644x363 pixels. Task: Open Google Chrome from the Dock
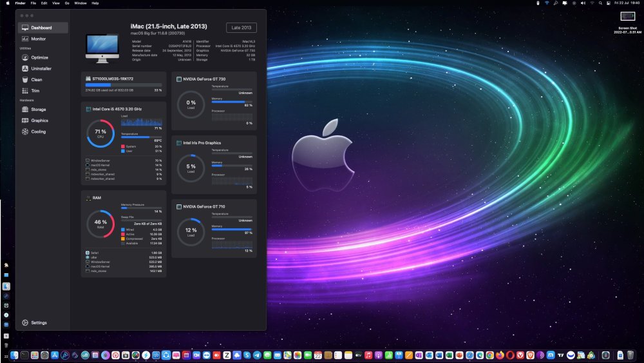pos(489,355)
